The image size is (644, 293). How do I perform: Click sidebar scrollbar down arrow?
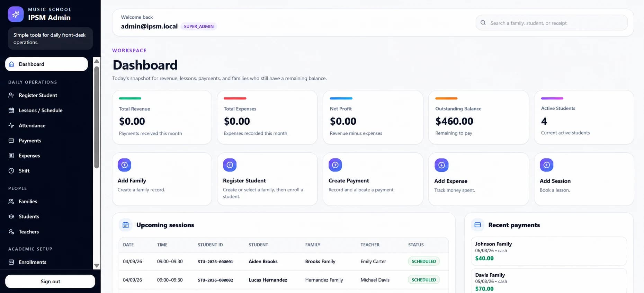(x=97, y=266)
